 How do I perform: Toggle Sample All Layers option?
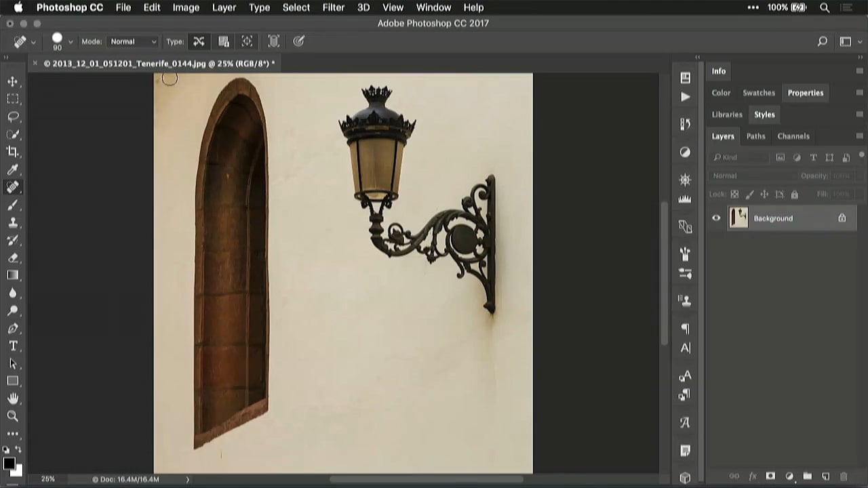point(273,41)
